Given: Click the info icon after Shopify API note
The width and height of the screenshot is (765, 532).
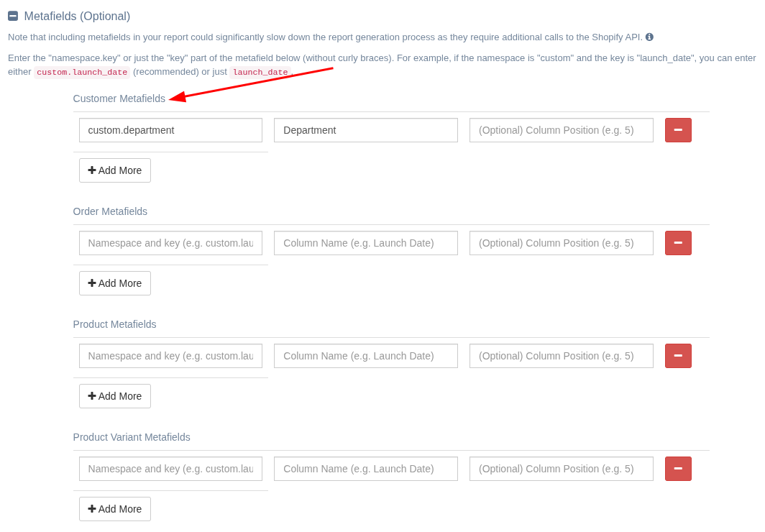Looking at the screenshot, I should [649, 37].
